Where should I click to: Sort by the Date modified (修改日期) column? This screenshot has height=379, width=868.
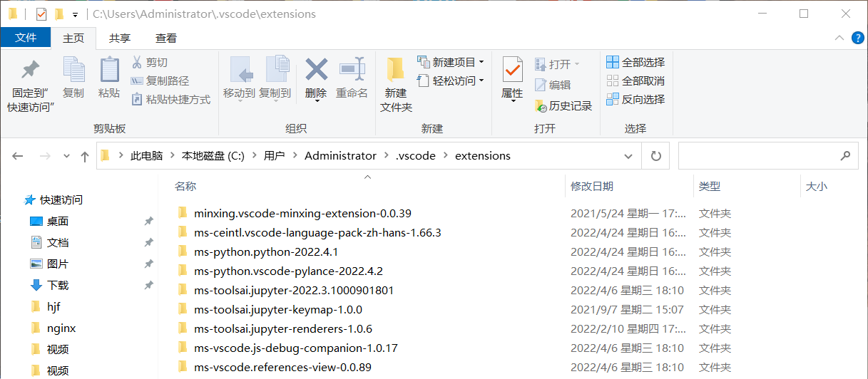pyautogui.click(x=592, y=186)
